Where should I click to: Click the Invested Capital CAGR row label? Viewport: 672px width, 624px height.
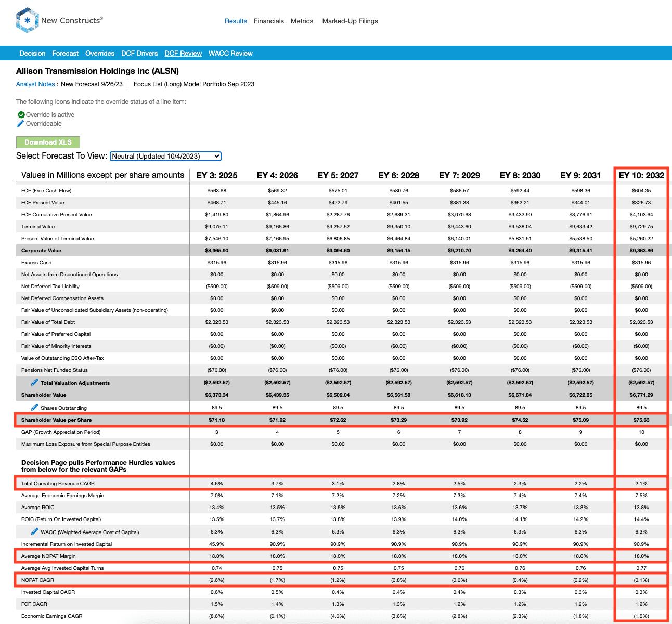48,592
